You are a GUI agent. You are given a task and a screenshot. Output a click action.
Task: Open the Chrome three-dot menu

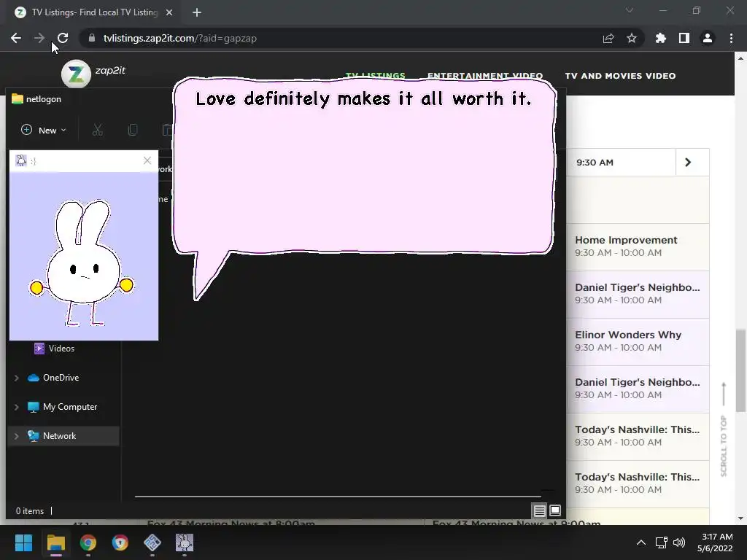click(x=731, y=38)
